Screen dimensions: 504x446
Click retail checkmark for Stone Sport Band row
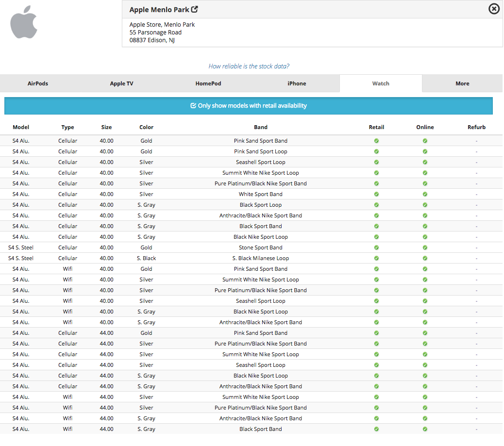tap(376, 248)
